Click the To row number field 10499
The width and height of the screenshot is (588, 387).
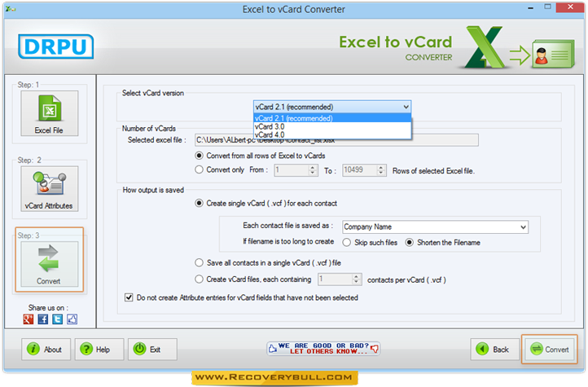click(x=360, y=170)
